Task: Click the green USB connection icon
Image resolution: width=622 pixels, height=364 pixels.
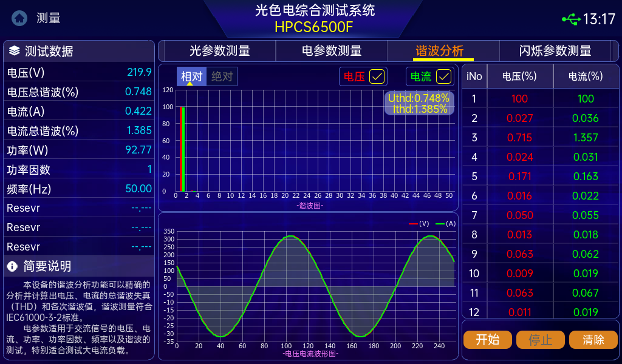Action: tap(571, 19)
